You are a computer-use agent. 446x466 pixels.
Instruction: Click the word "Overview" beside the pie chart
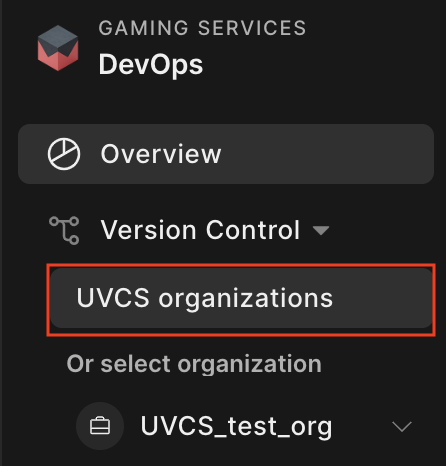tap(161, 154)
